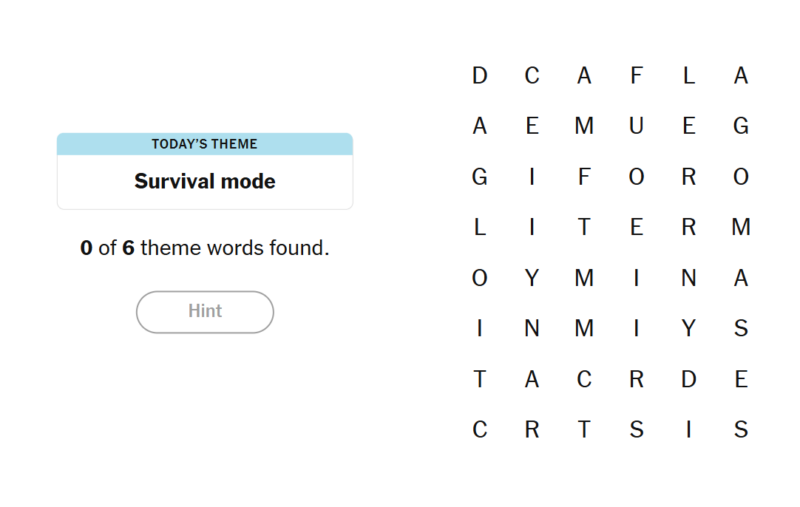Choose the T in the L-I-T-E-R-M row

(584, 227)
